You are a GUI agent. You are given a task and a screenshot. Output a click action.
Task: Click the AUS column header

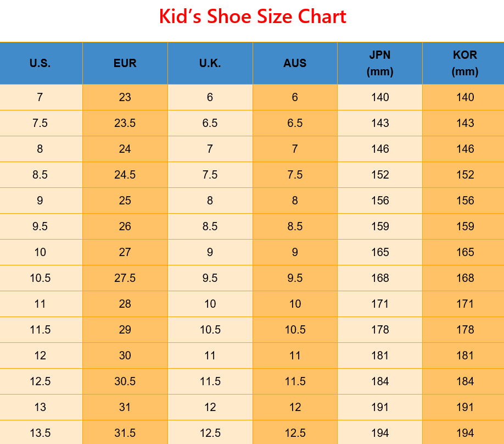pyautogui.click(x=295, y=63)
